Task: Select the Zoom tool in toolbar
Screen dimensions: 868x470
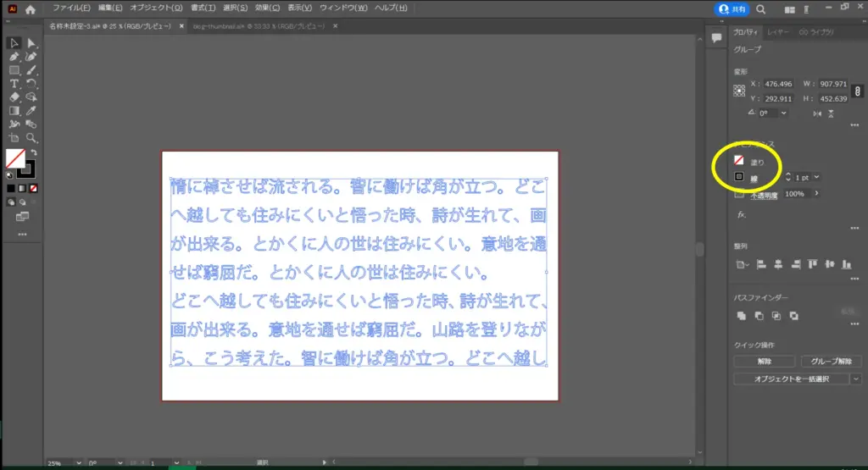Action: pos(31,138)
